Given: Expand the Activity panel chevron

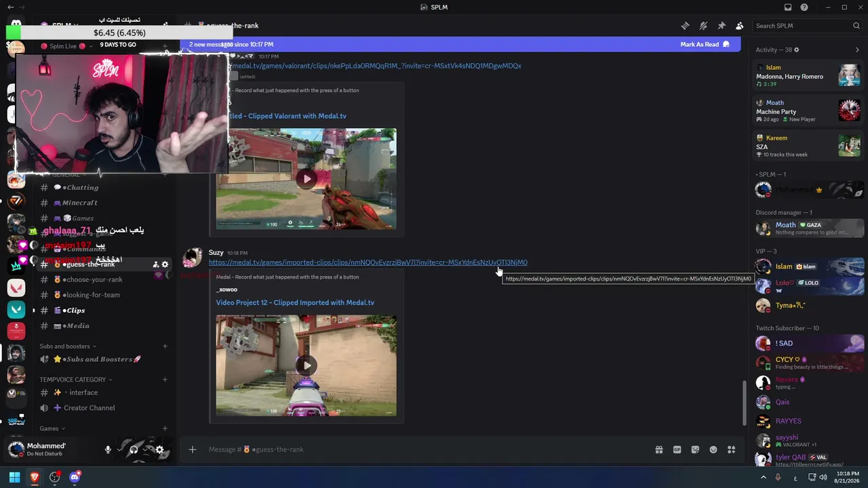Looking at the screenshot, I should (x=857, y=49).
